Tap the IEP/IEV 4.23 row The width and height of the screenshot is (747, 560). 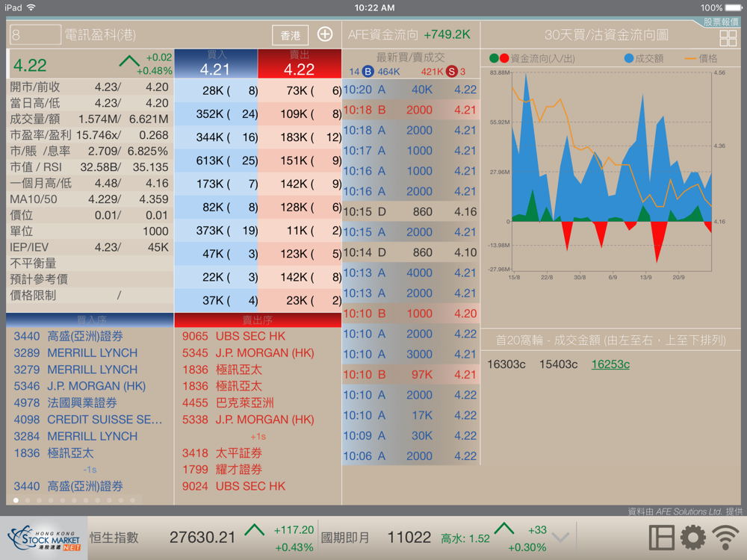coord(89,247)
